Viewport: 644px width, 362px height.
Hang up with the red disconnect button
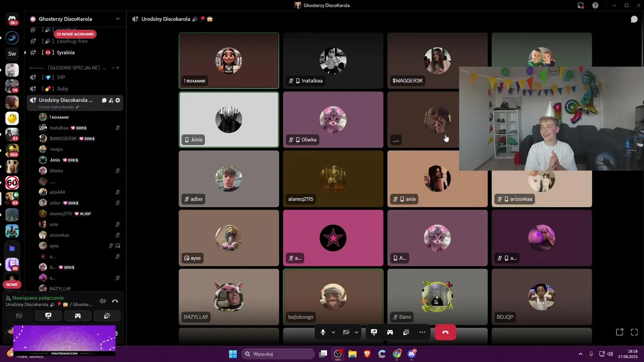point(445,332)
